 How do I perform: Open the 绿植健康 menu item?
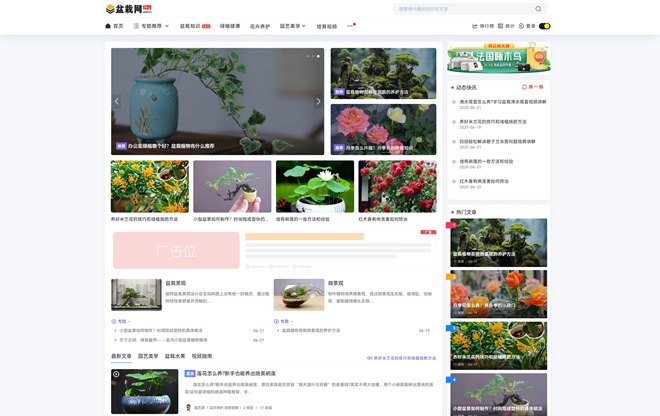[x=230, y=26]
